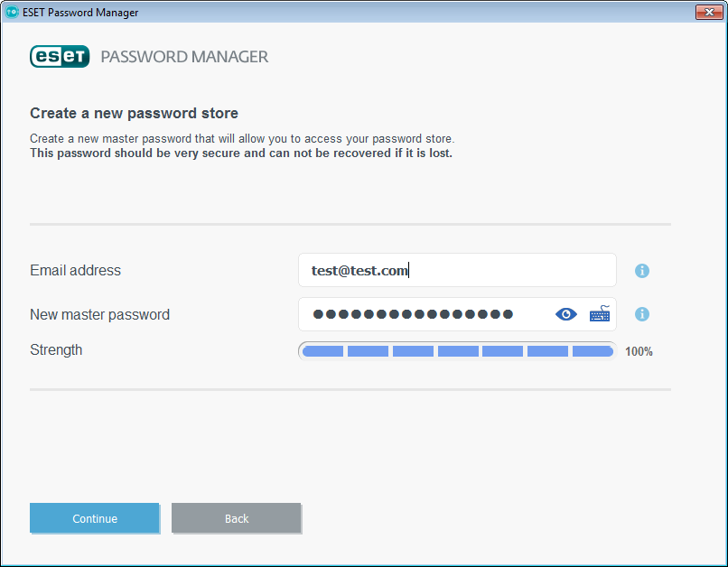Click the PASSWORD MANAGER header text
Image resolution: width=728 pixels, height=567 pixels.
[184, 56]
